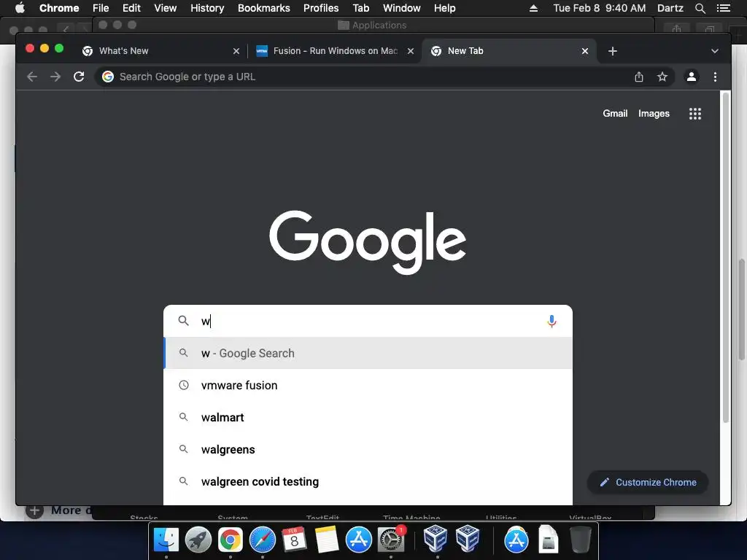
Task: Open the Notification Center list icon
Action: click(x=723, y=8)
